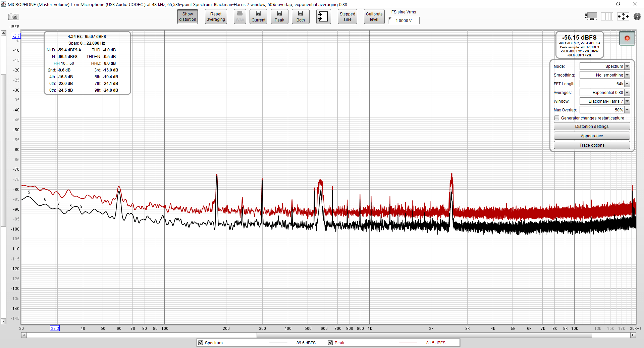Open Trace options
The height and width of the screenshot is (348, 644).
click(x=592, y=145)
